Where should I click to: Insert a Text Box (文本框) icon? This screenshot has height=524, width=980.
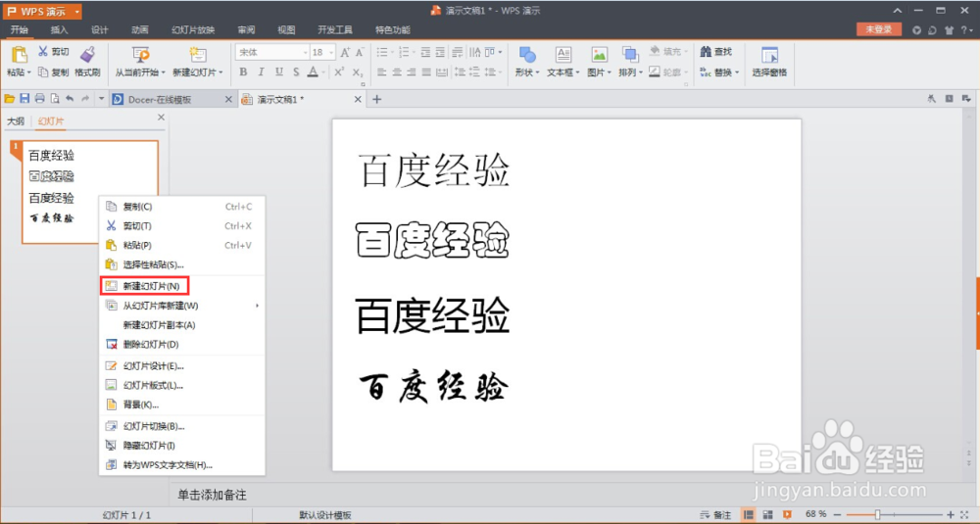[x=563, y=55]
